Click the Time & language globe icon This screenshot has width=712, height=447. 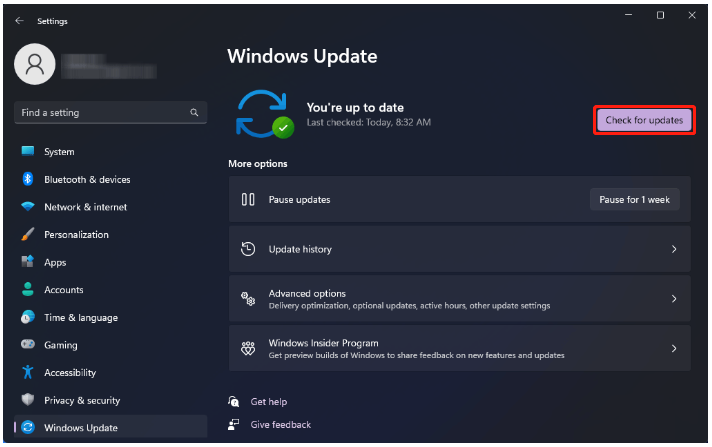coord(28,317)
